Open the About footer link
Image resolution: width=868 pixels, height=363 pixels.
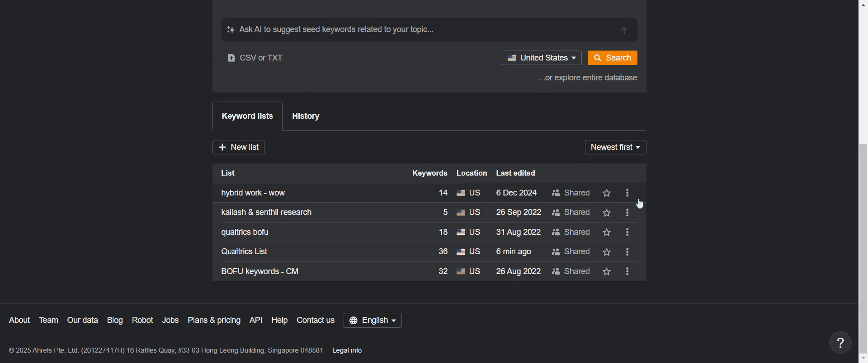(19, 321)
